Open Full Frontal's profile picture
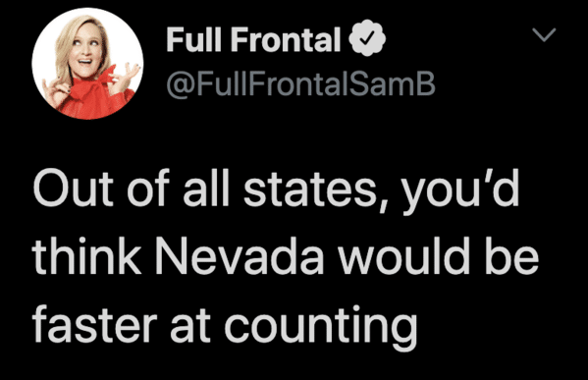This screenshot has height=380, width=588. pyautogui.click(x=87, y=64)
